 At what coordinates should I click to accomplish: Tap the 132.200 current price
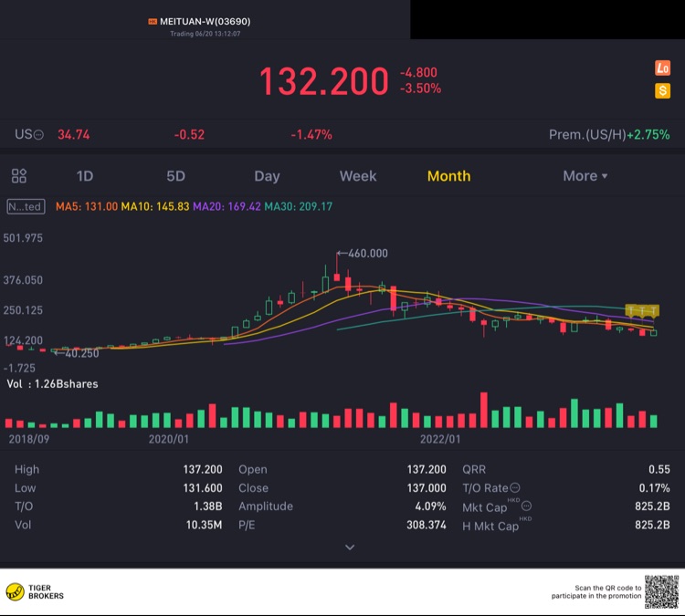pos(323,81)
